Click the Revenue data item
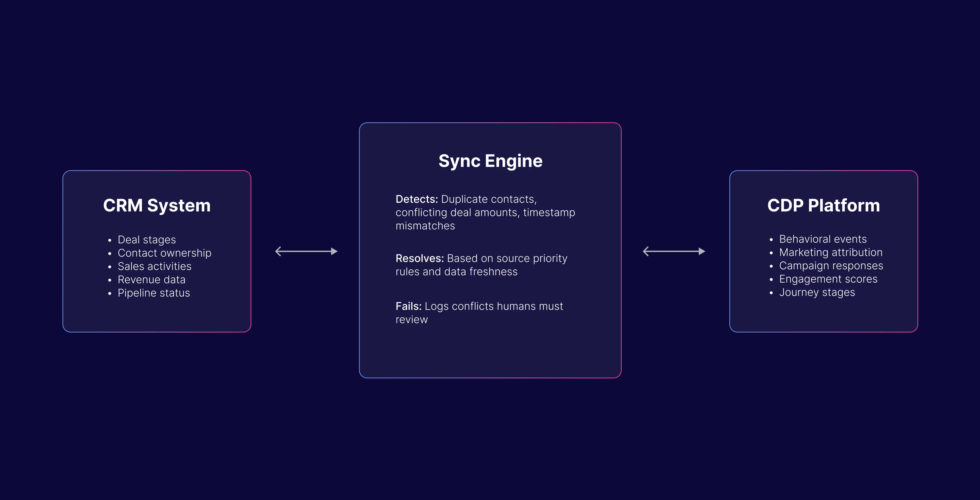The width and height of the screenshot is (980, 500). click(151, 280)
